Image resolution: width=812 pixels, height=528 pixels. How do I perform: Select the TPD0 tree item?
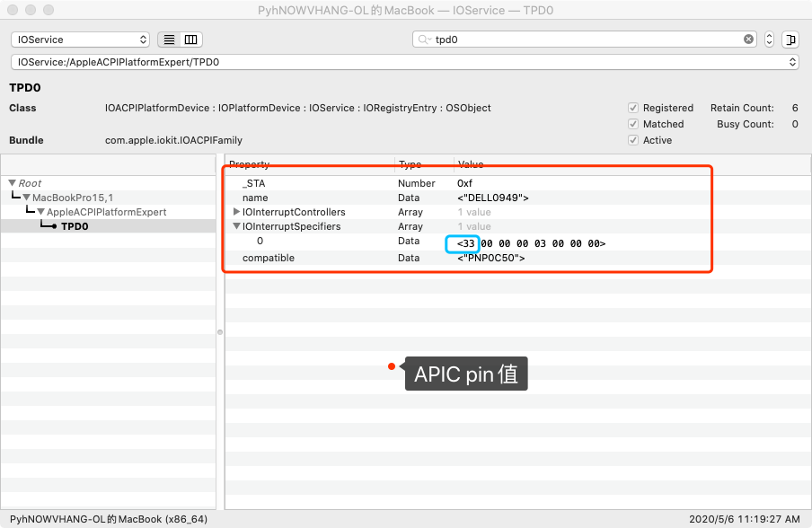[x=75, y=226]
